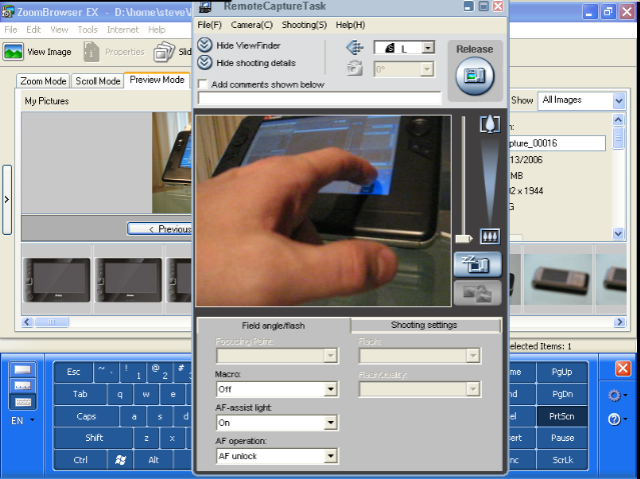
Task: Open Camera(C) menu
Action: tap(251, 25)
